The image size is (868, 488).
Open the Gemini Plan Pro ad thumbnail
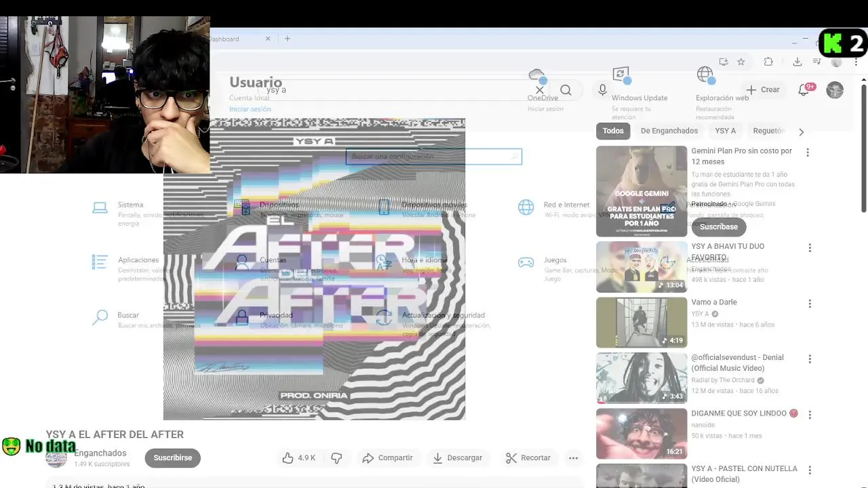point(642,191)
